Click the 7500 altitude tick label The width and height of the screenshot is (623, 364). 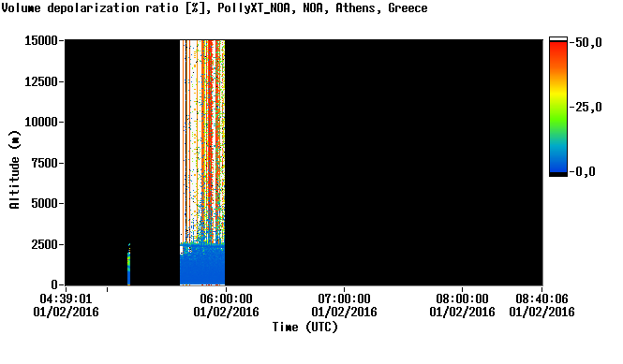click(x=45, y=163)
